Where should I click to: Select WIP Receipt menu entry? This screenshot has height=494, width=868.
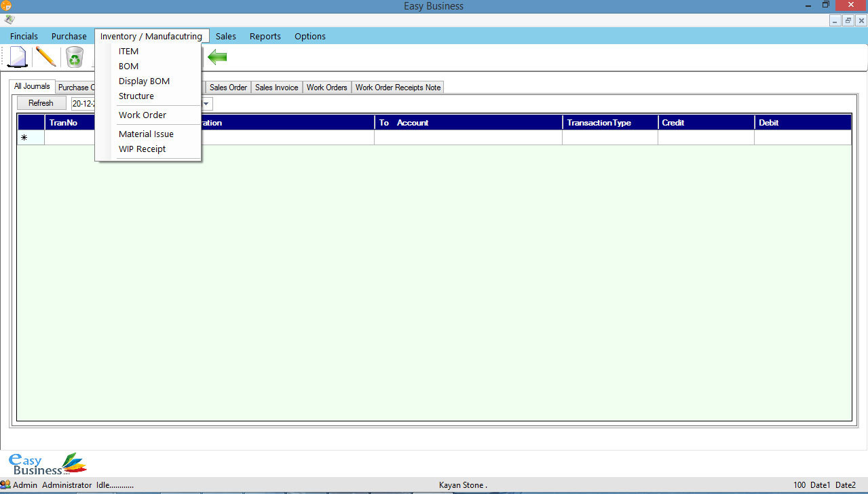click(x=149, y=149)
